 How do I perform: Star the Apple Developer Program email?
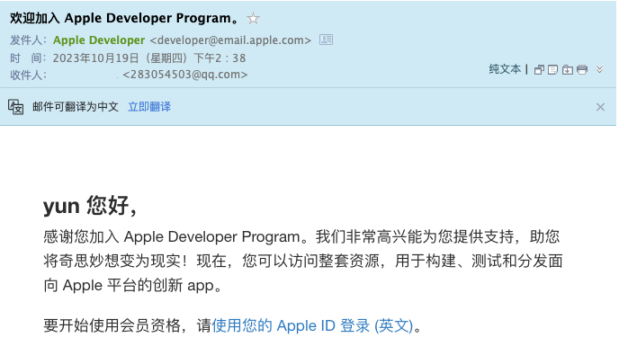[x=253, y=18]
